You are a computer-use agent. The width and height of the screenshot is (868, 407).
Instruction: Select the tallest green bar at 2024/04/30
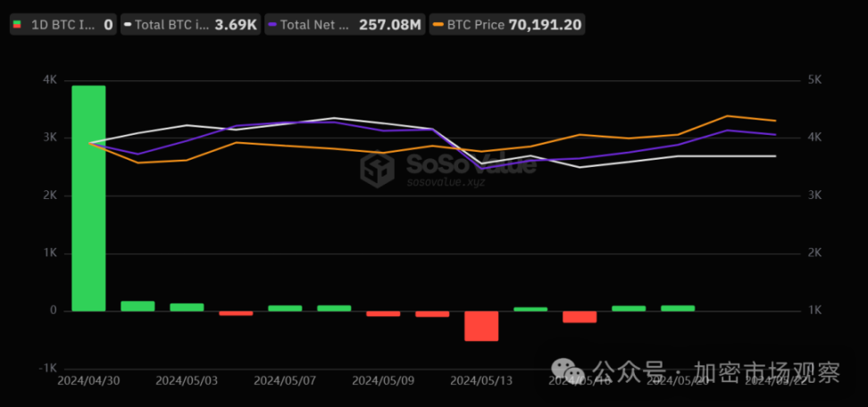pos(88,198)
